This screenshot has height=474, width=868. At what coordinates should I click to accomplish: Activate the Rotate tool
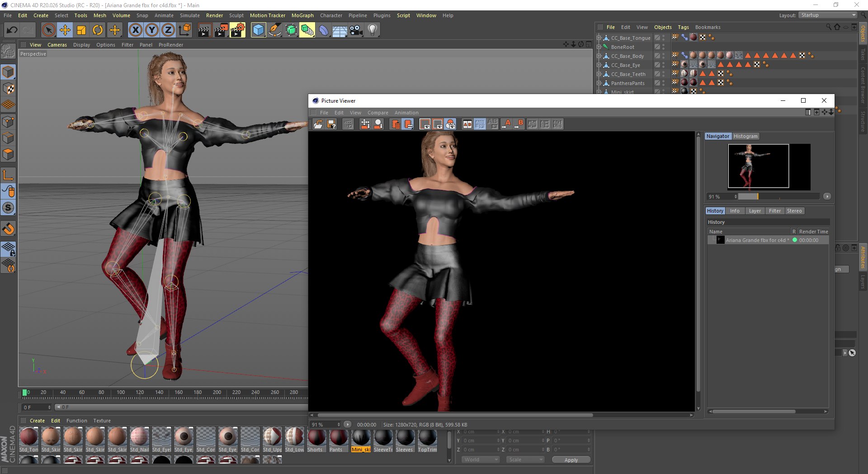[98, 30]
